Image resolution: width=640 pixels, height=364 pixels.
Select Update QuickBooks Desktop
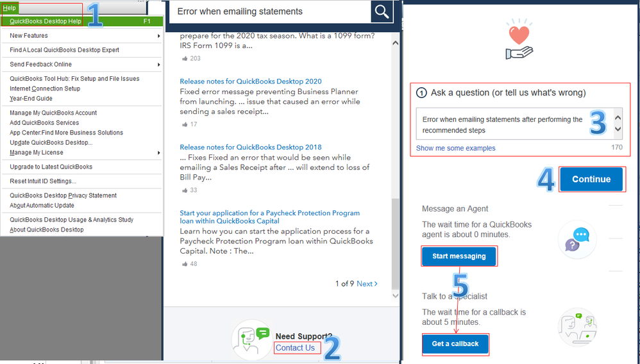point(51,142)
